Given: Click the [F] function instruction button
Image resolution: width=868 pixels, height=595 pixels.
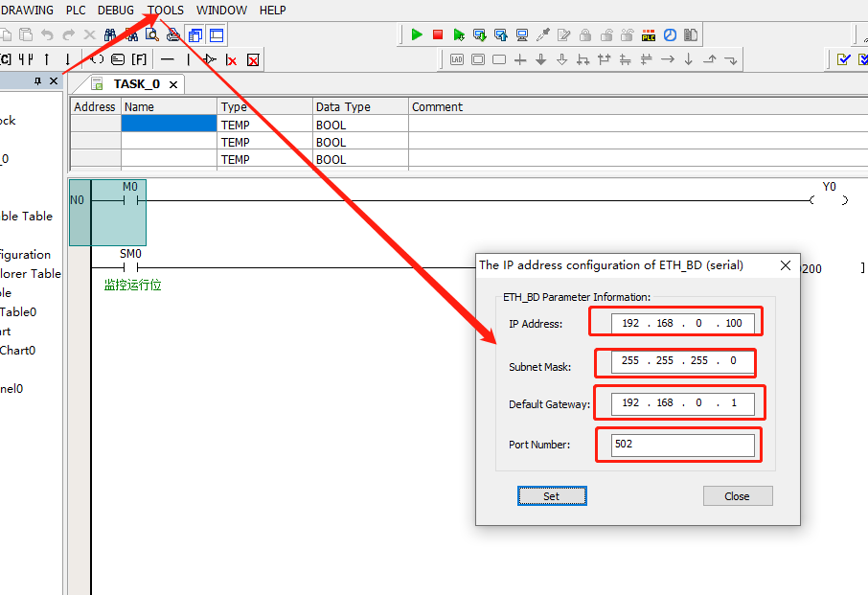Looking at the screenshot, I should [139, 58].
